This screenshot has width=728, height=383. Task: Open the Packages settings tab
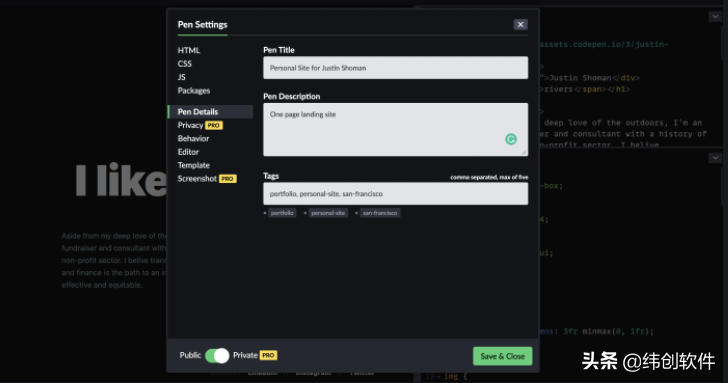[194, 91]
